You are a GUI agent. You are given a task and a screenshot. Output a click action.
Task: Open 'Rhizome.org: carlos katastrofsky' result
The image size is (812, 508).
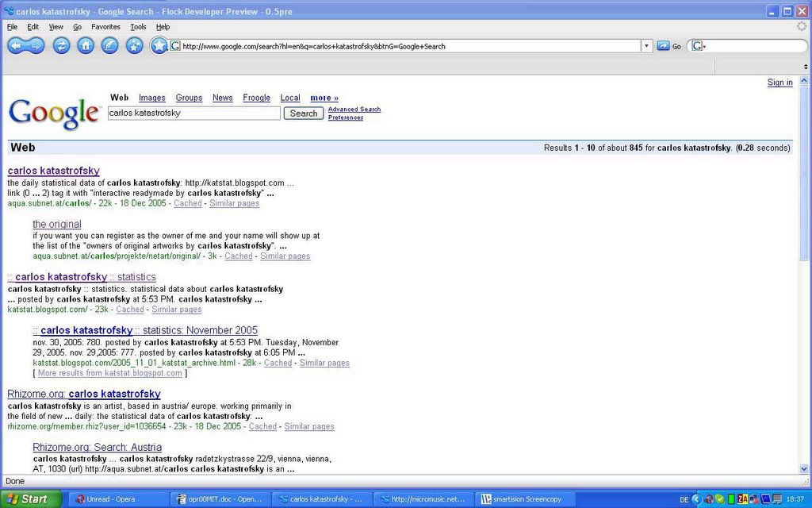[84, 394]
